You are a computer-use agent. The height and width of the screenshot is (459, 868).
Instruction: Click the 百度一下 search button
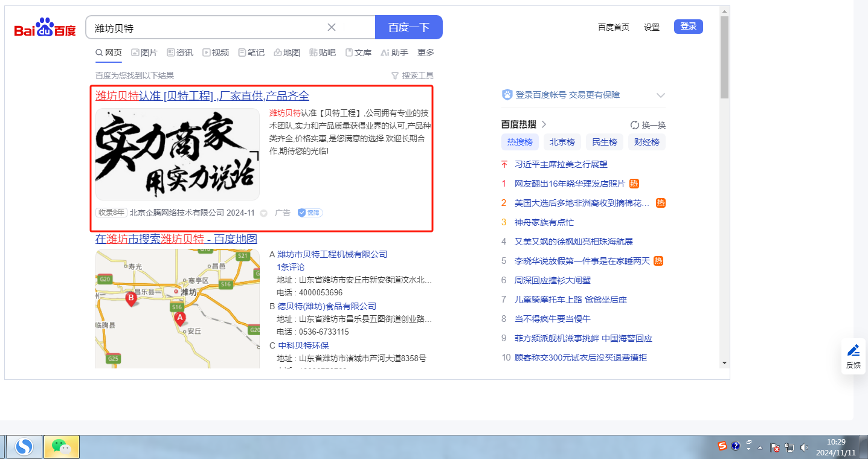pyautogui.click(x=409, y=27)
